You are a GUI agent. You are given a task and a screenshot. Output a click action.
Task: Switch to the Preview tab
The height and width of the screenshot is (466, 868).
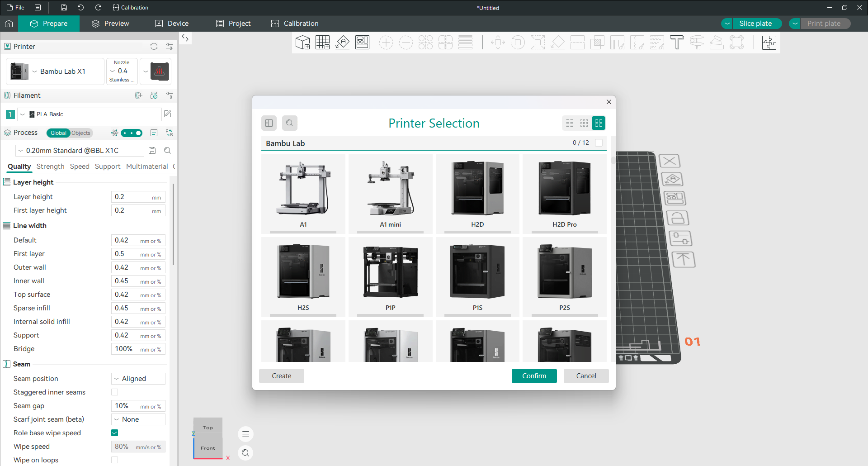tap(110, 24)
